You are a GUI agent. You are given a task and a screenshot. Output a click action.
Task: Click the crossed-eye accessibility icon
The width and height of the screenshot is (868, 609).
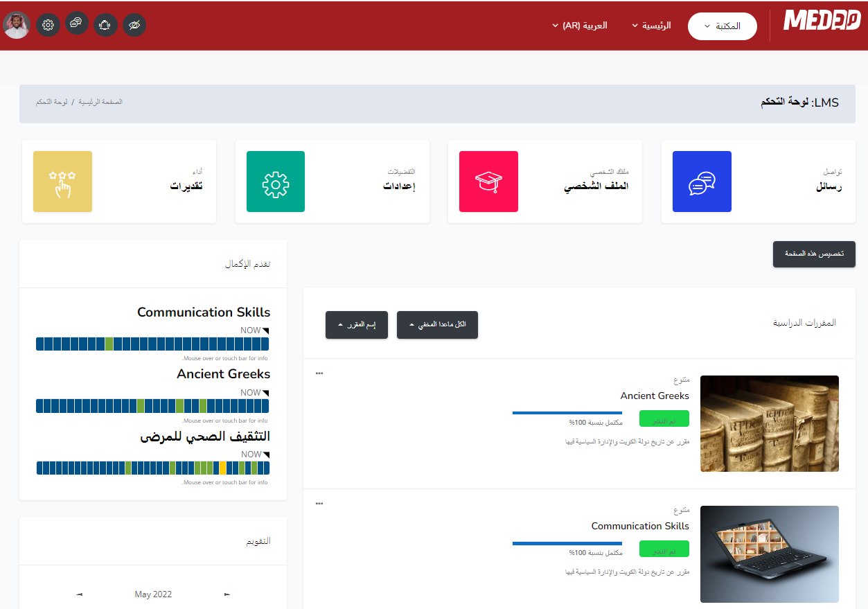134,24
